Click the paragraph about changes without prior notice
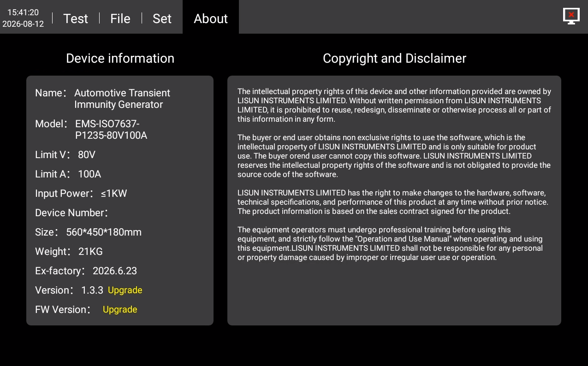Screen dimensions: 588x366 [x=392, y=202]
